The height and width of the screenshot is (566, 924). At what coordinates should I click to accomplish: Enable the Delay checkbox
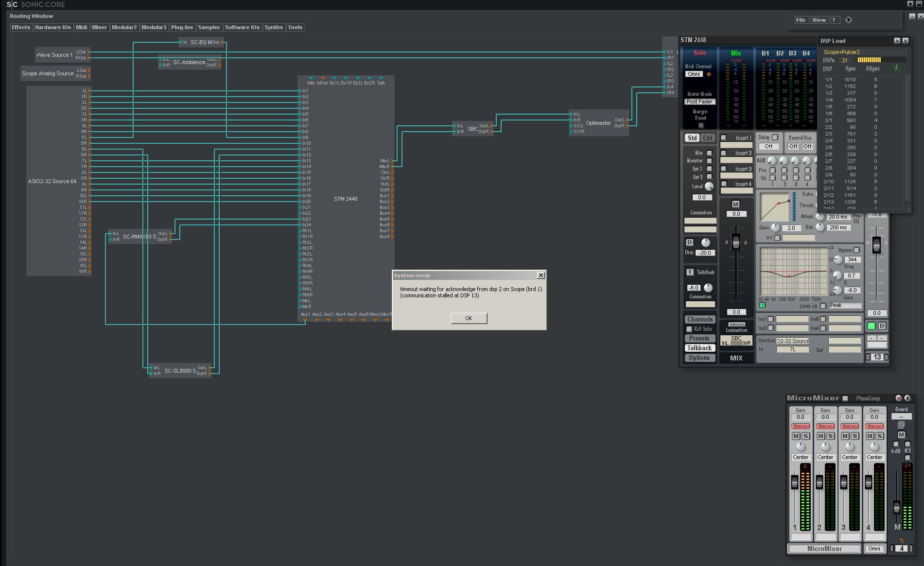pyautogui.click(x=775, y=137)
